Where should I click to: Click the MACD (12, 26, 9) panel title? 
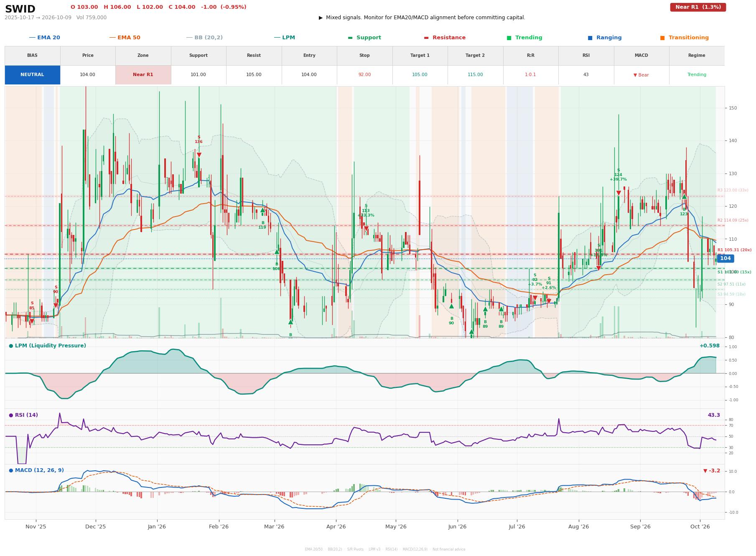(36, 470)
